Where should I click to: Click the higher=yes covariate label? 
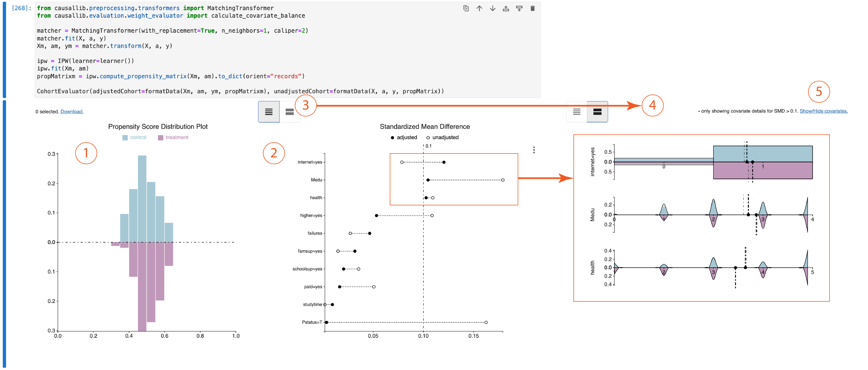click(311, 215)
